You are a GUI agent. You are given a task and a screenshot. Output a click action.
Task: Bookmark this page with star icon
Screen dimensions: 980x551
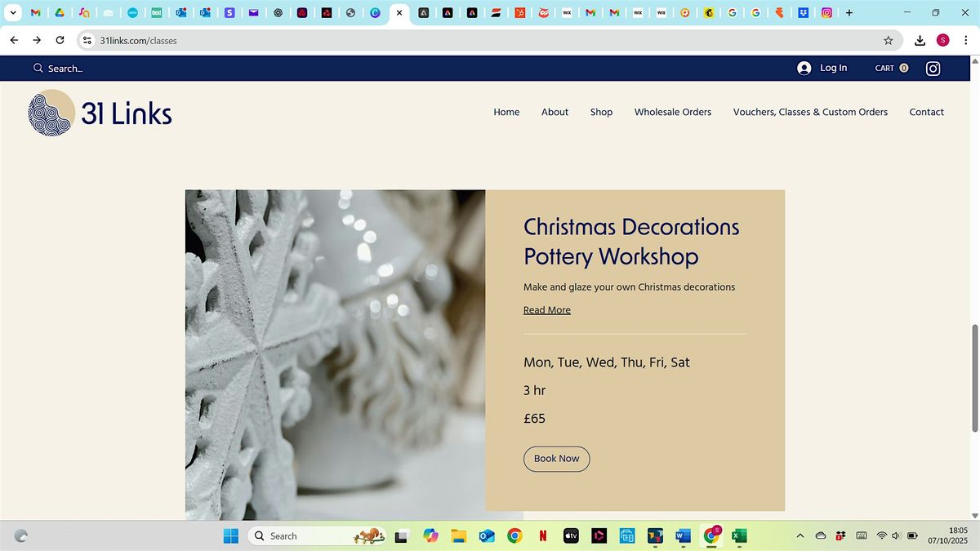(x=888, y=40)
